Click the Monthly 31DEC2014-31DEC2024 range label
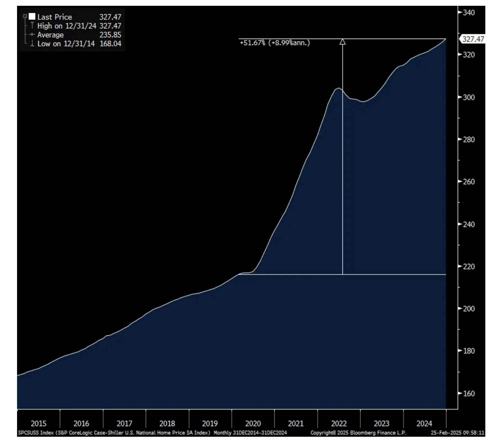Screen dimensions: 494x448 (250, 433)
